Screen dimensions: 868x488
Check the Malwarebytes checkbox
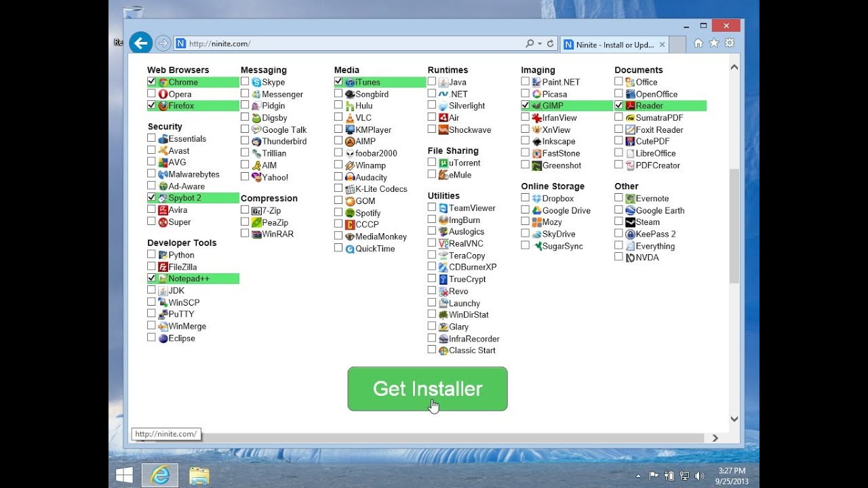pyautogui.click(x=151, y=174)
